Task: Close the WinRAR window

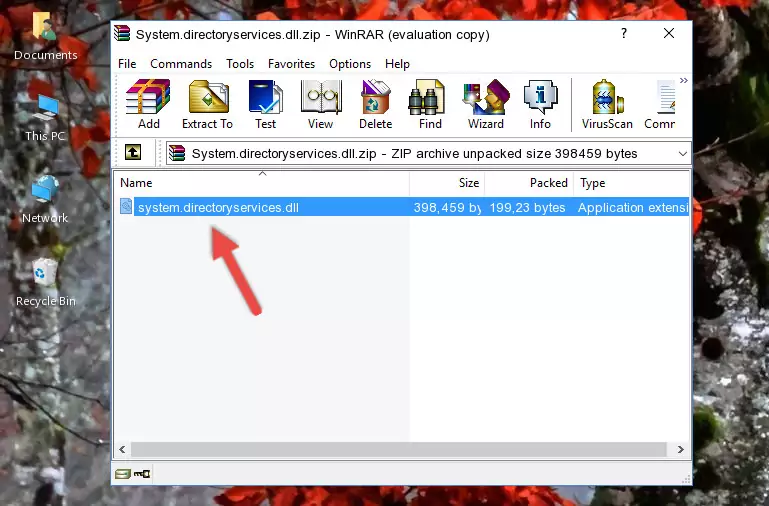Action: (x=669, y=33)
